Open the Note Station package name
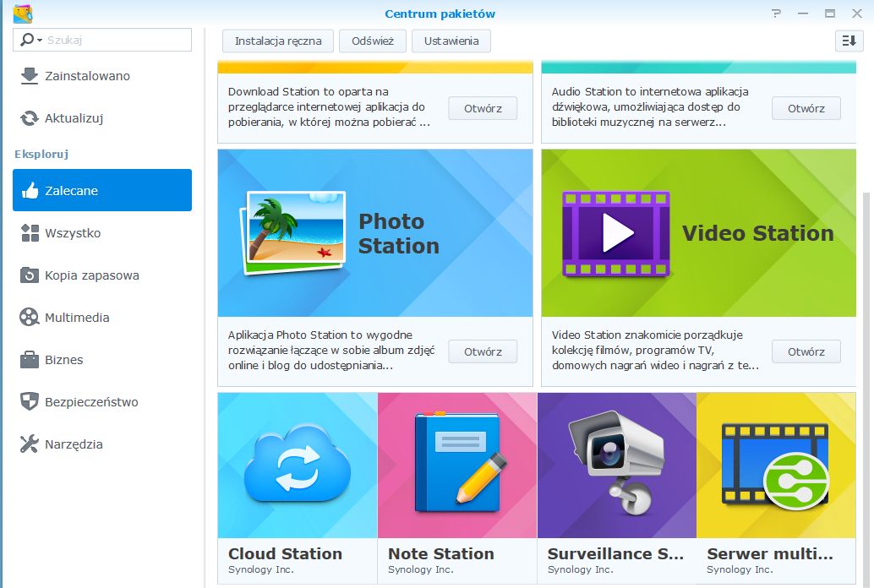 441,553
